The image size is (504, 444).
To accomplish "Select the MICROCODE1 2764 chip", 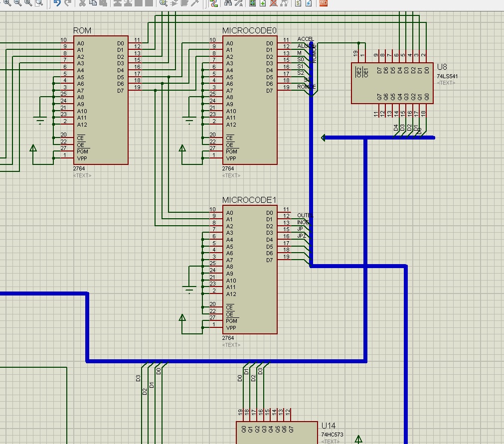I will [x=249, y=269].
